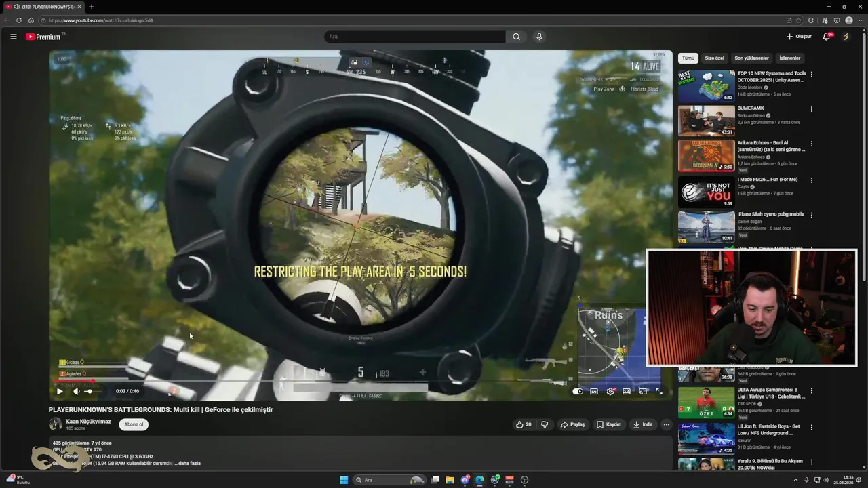This screenshot has height=488, width=868.
Task: Expand description with ...daha fazla
Action: 188,464
